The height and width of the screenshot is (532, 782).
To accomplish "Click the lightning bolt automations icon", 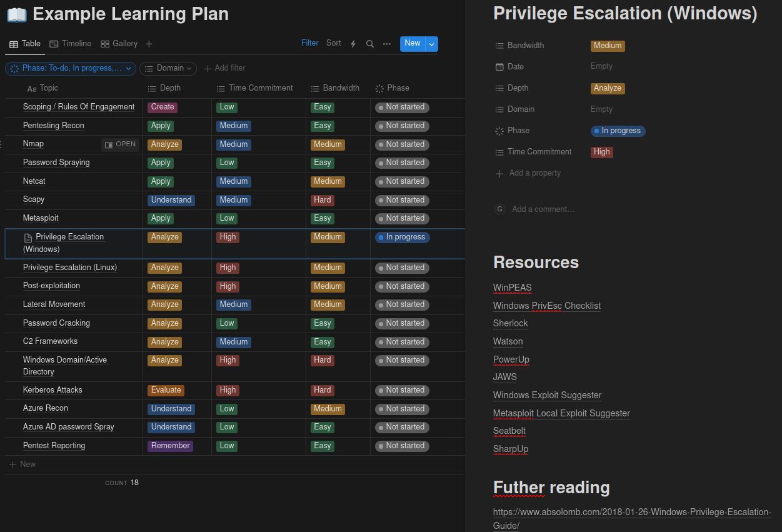I will coord(353,44).
